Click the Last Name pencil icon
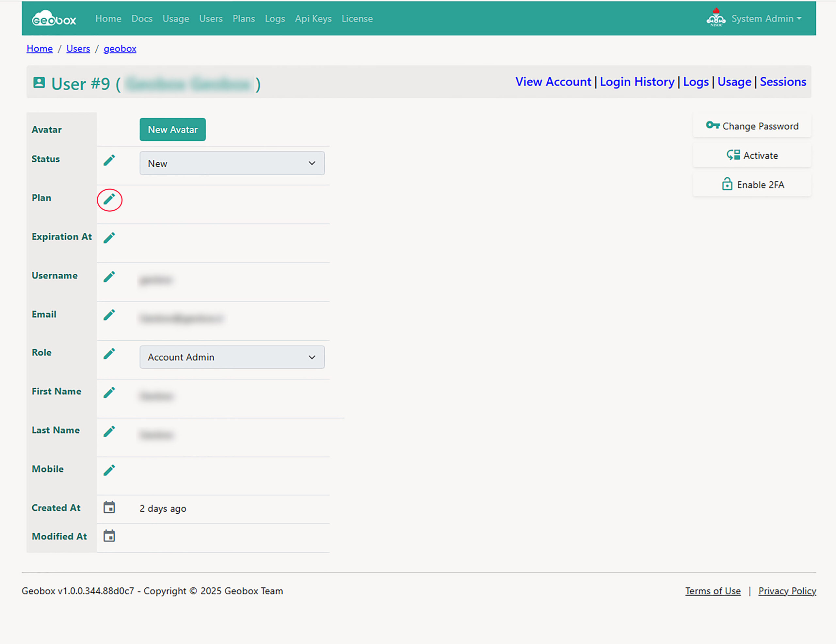The width and height of the screenshot is (836, 644). (x=109, y=432)
